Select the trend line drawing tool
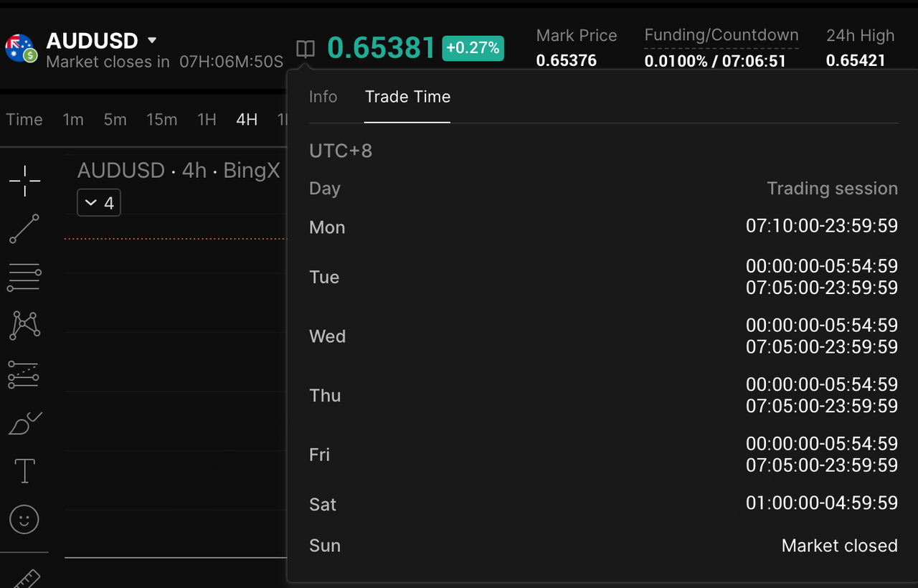The height and width of the screenshot is (588, 918). (24, 229)
